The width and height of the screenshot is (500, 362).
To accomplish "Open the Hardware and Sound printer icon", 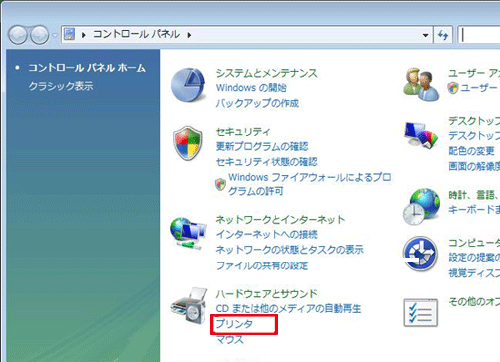I will coord(189,306).
